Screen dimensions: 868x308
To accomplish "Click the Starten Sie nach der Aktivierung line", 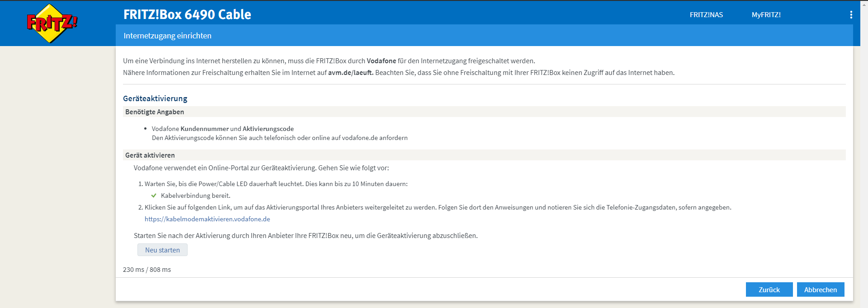I will click(306, 236).
